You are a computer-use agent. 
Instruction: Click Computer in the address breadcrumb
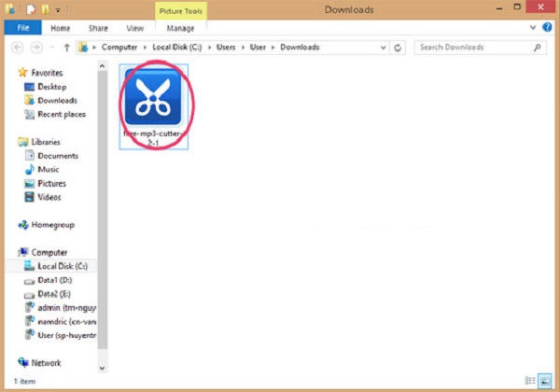pyautogui.click(x=119, y=47)
